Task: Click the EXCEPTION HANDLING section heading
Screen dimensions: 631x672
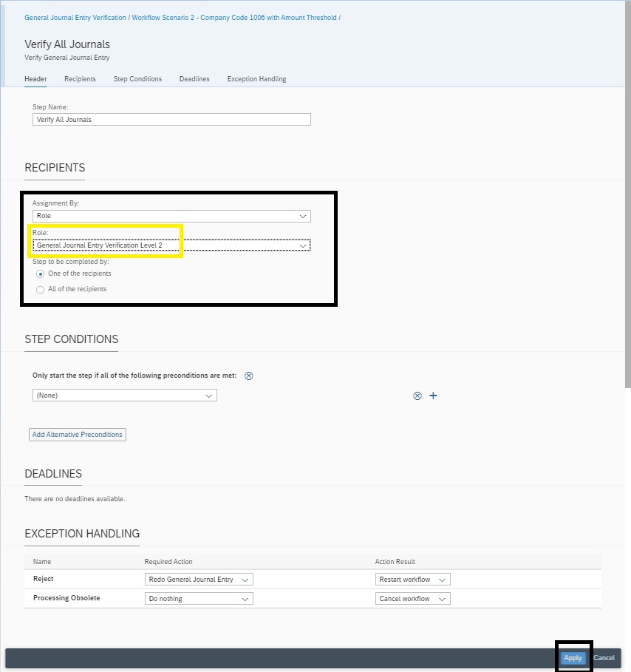Action: (x=82, y=534)
